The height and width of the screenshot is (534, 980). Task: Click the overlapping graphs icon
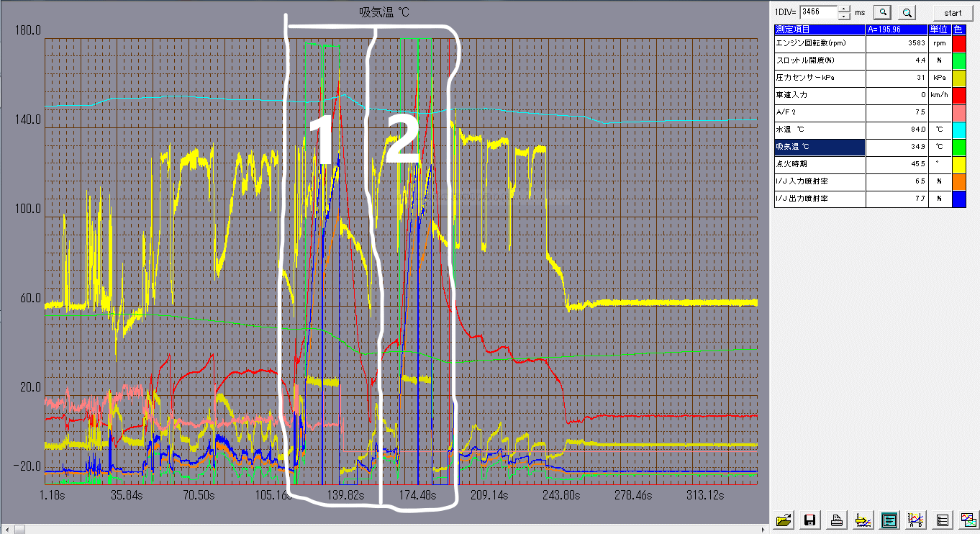[x=968, y=520]
